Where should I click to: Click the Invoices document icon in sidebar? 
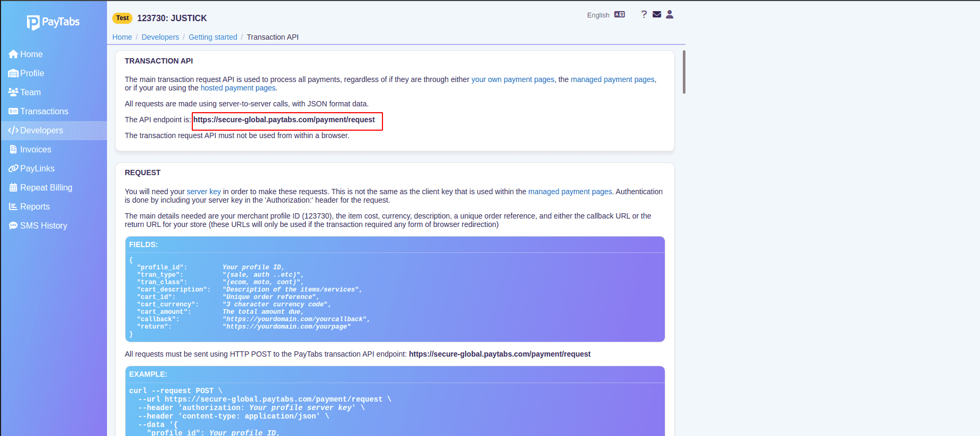(13, 149)
